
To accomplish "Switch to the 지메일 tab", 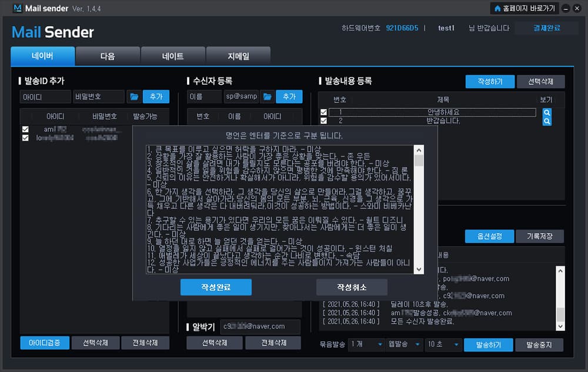I will point(238,57).
